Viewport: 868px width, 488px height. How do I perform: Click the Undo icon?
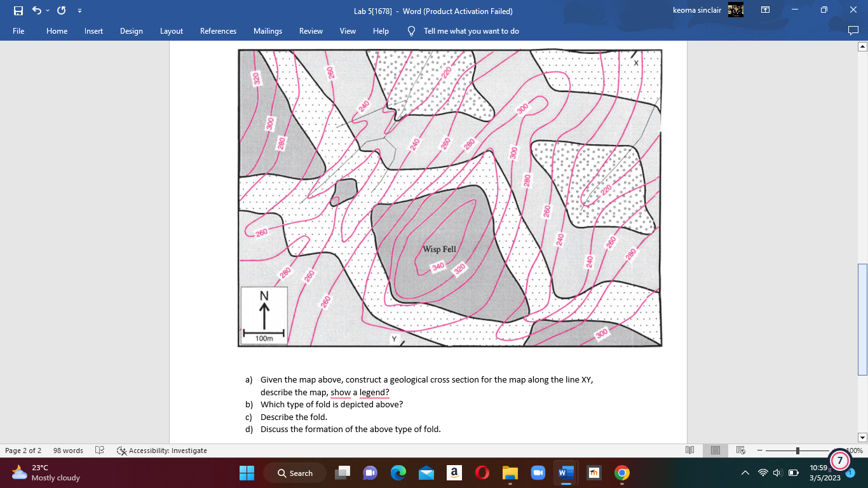(x=36, y=10)
